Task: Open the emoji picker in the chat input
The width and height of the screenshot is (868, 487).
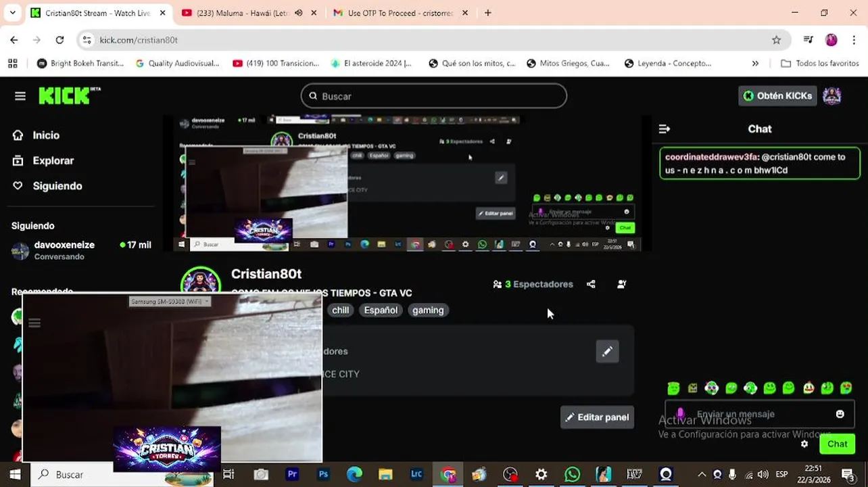Action: click(840, 414)
